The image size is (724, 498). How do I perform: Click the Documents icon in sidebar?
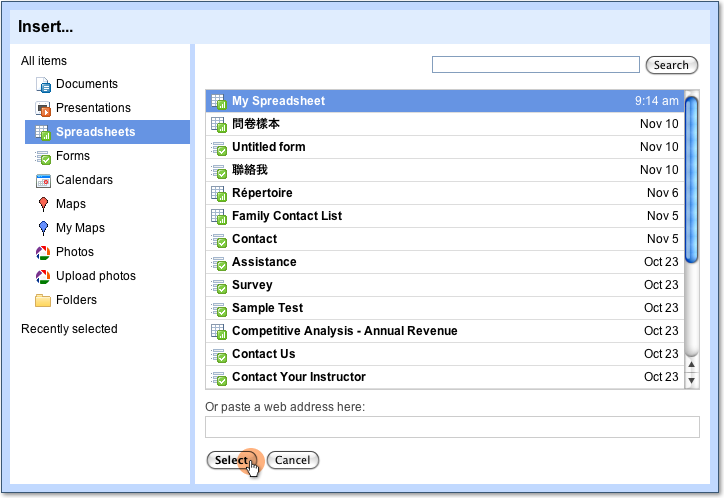pyautogui.click(x=43, y=84)
